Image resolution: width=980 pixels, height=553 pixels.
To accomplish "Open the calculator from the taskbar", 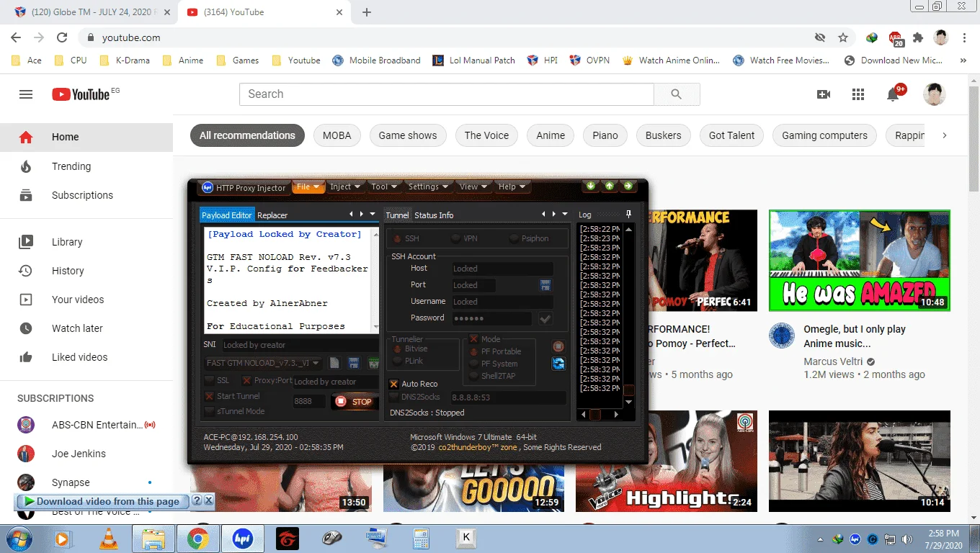I will tap(421, 538).
